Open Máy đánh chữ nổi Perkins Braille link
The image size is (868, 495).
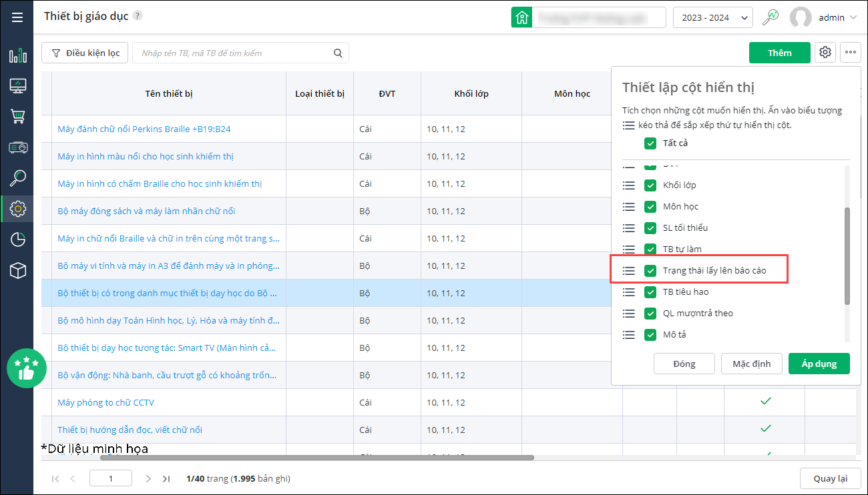tap(144, 129)
